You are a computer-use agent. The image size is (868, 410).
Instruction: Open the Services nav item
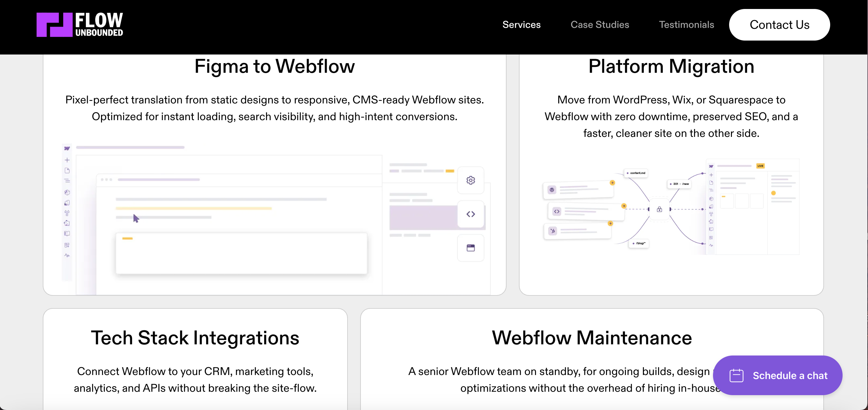pyautogui.click(x=521, y=24)
